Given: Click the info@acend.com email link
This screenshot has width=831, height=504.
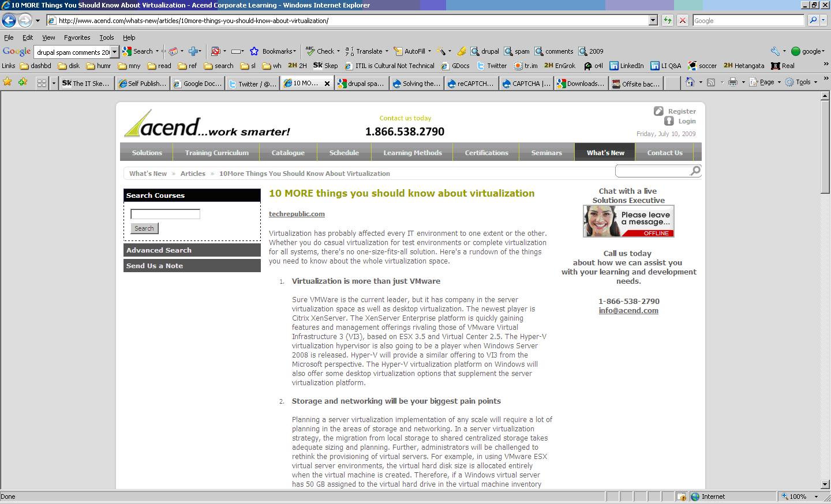Looking at the screenshot, I should 628,310.
